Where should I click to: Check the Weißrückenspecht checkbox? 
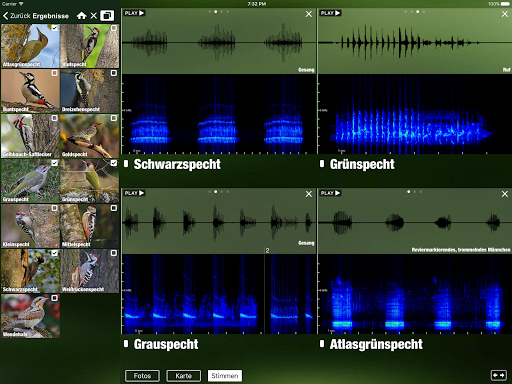point(114,253)
